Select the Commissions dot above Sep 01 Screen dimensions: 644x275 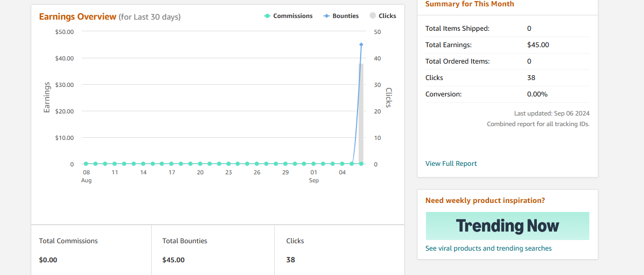pos(314,164)
